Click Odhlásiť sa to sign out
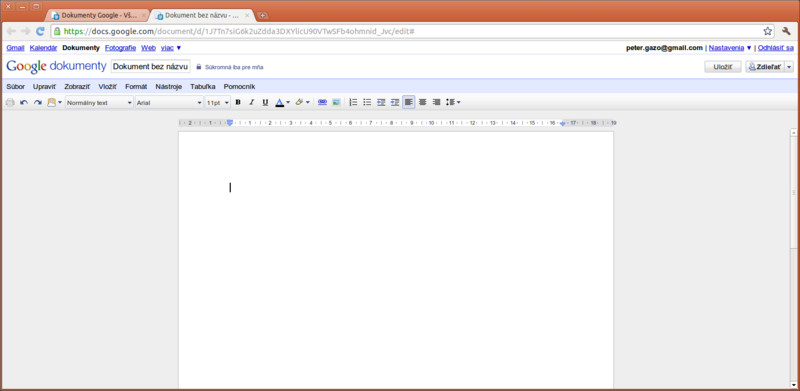This screenshot has height=391, width=800. (x=776, y=47)
